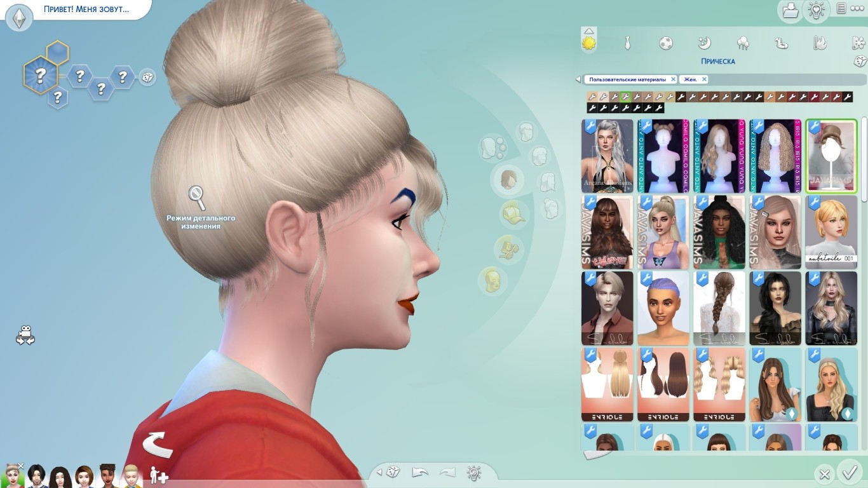Click the add new Sim icon
The width and height of the screenshot is (868, 488).
click(158, 475)
